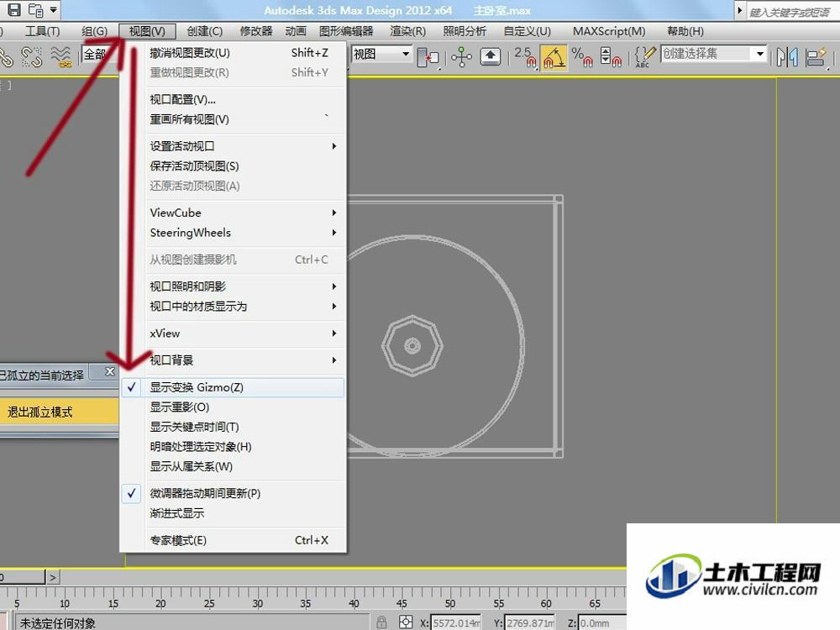Click the 视图(V) menu header
840x630 pixels.
pos(147,31)
